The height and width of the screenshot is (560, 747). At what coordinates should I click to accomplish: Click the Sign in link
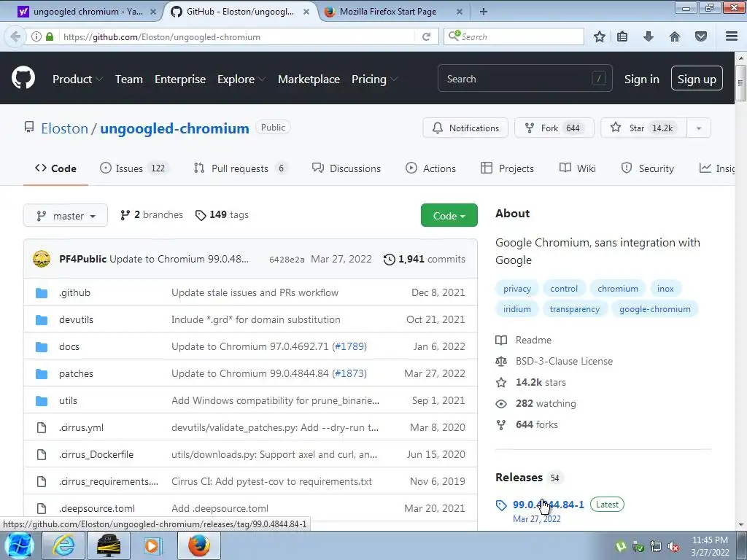pyautogui.click(x=641, y=79)
